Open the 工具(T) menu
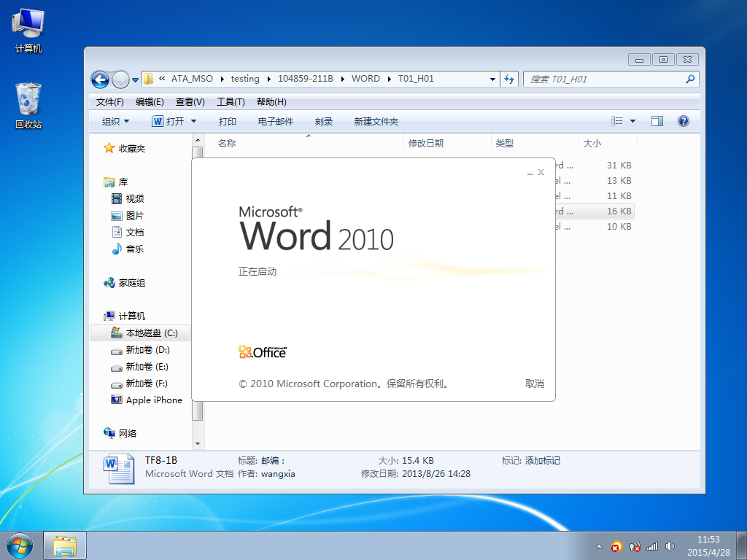The width and height of the screenshot is (747, 560). tap(231, 102)
